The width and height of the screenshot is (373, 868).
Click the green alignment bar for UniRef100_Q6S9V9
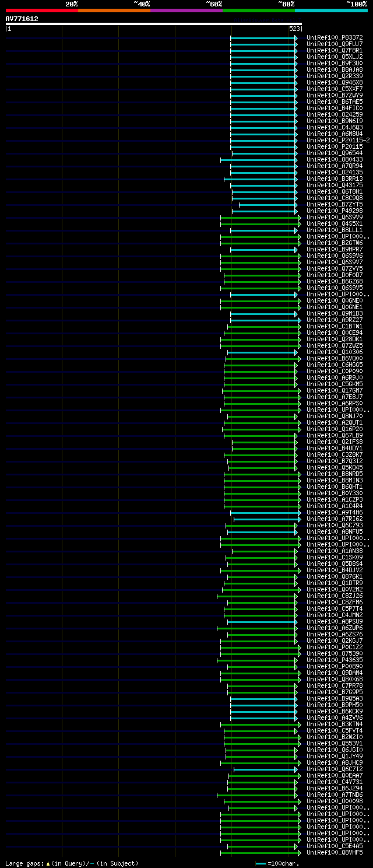coord(261,217)
